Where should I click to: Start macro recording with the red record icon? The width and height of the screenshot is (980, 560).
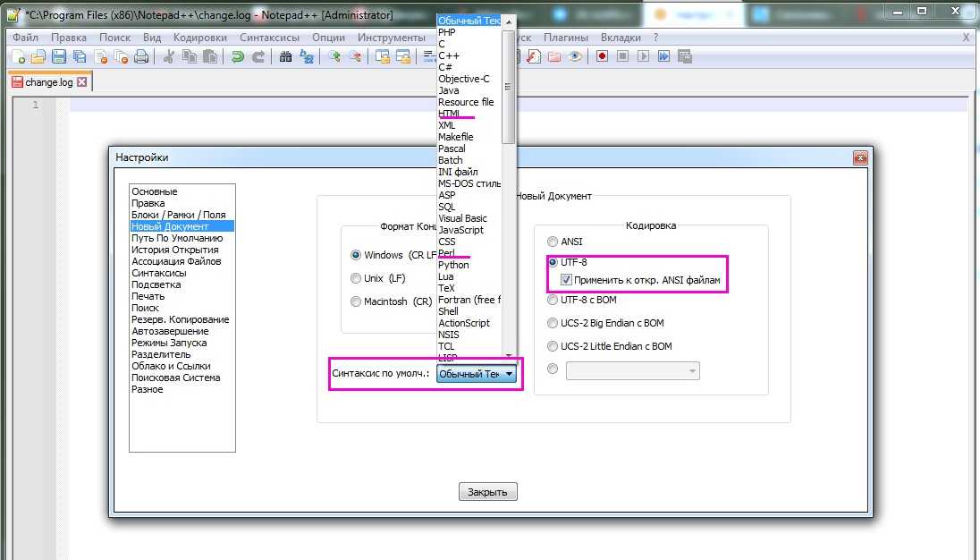click(x=603, y=56)
